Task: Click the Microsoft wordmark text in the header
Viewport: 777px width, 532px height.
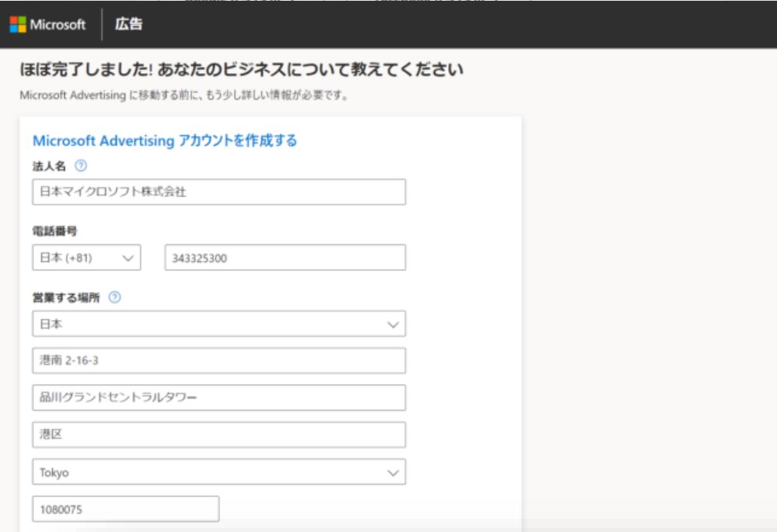Action: 58,25
